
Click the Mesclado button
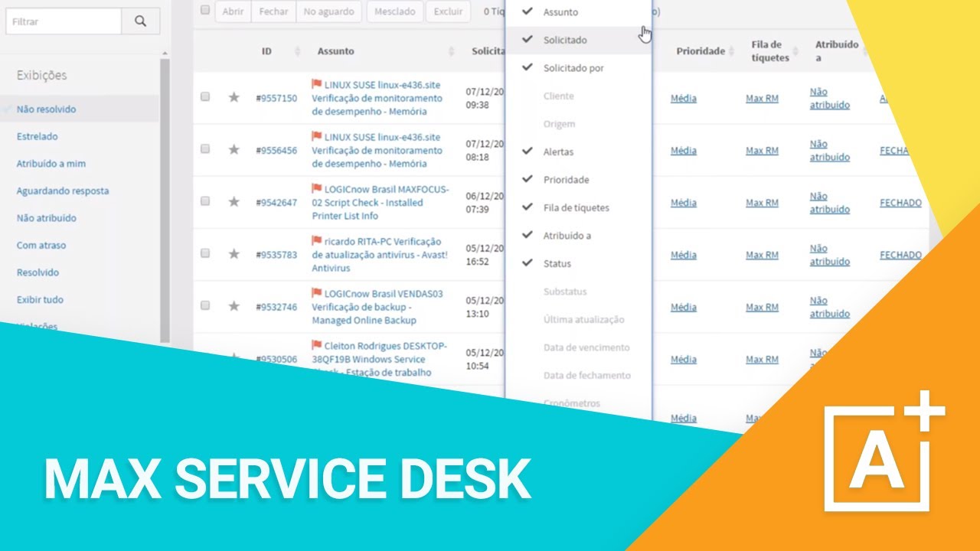tap(396, 11)
